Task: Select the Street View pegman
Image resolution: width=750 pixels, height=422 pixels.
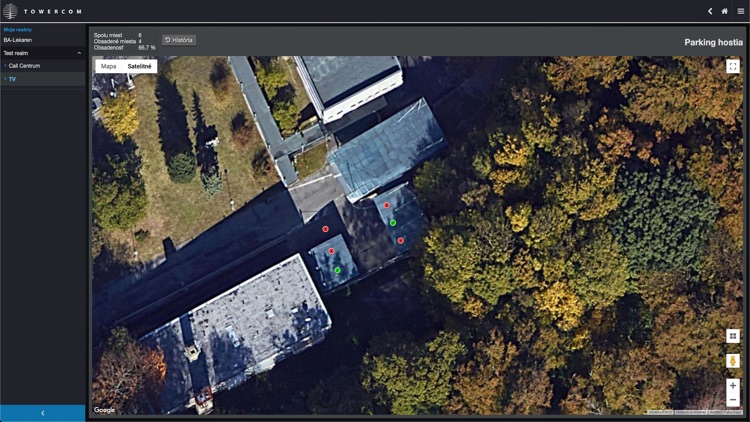Action: click(733, 361)
